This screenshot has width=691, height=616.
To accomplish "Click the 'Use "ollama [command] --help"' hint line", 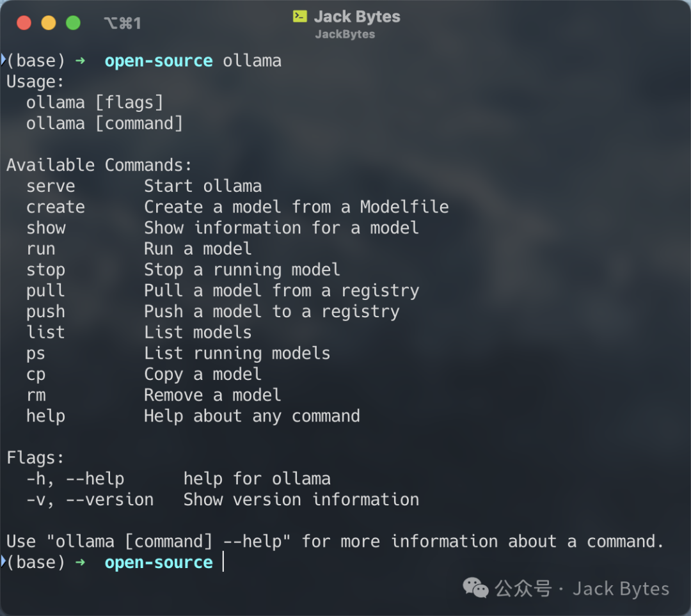I will [335, 542].
